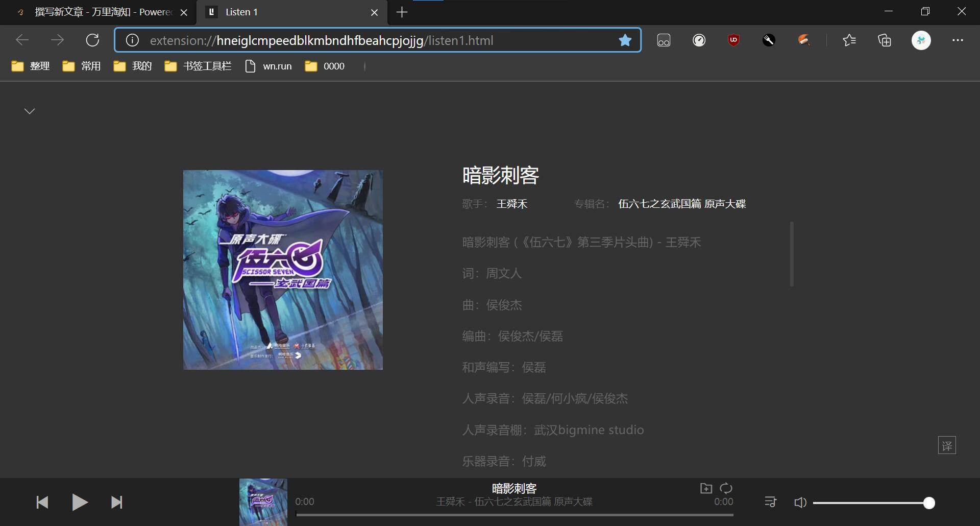Click lyric line 和声编写：侯磊
Viewport: 980px width, 526px height.
(x=504, y=368)
